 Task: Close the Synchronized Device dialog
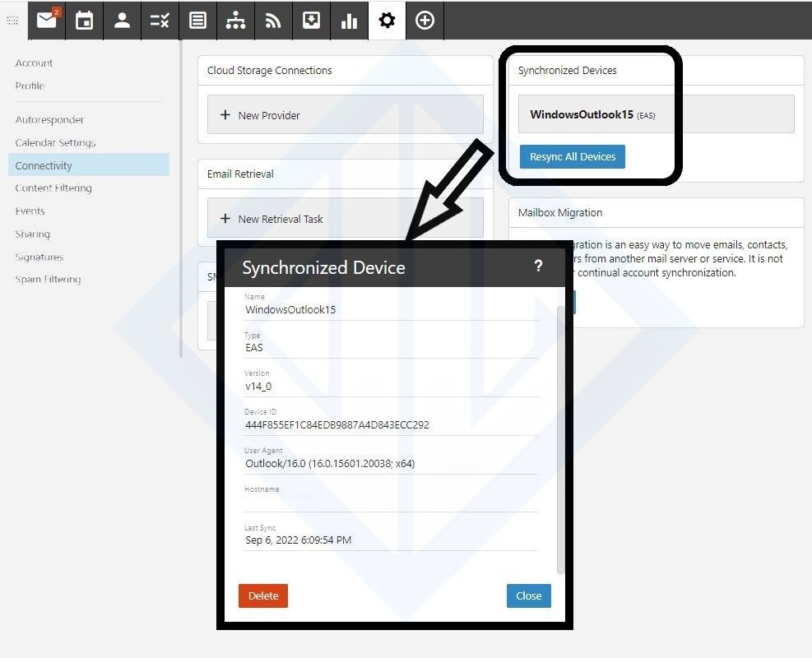(529, 595)
